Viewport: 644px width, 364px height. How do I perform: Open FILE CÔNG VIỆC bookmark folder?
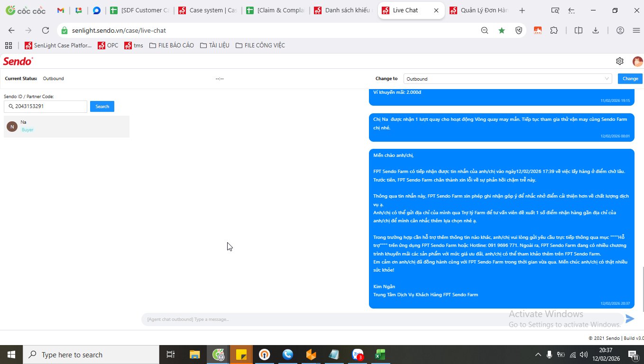[260, 45]
